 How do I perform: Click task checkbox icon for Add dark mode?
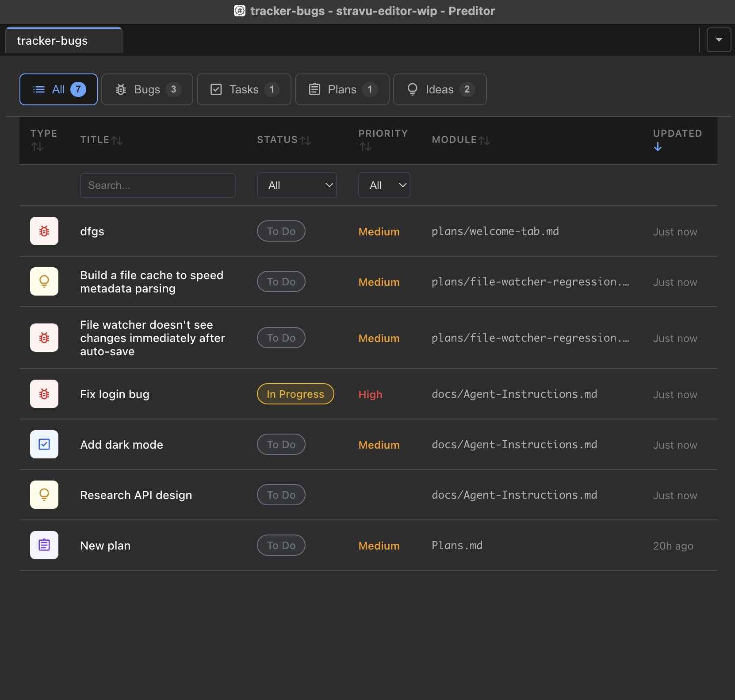point(44,444)
